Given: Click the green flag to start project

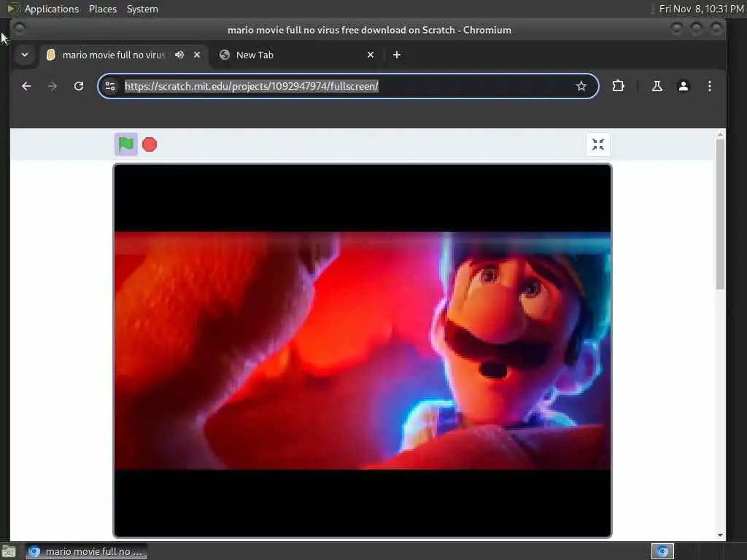Looking at the screenshot, I should pyautogui.click(x=125, y=144).
